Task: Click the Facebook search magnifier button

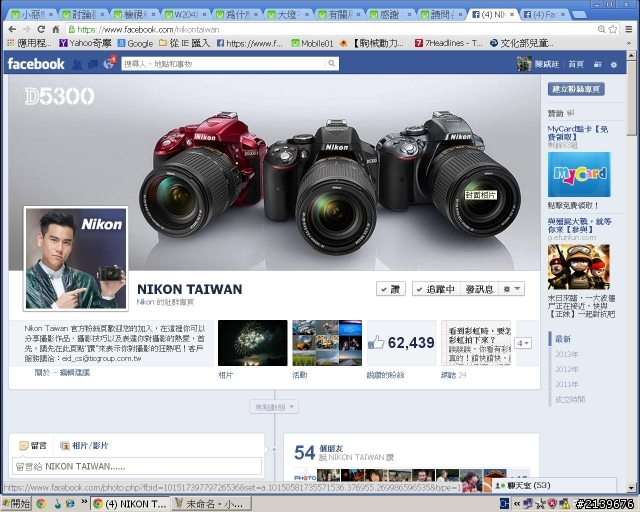Action: pos(331,63)
